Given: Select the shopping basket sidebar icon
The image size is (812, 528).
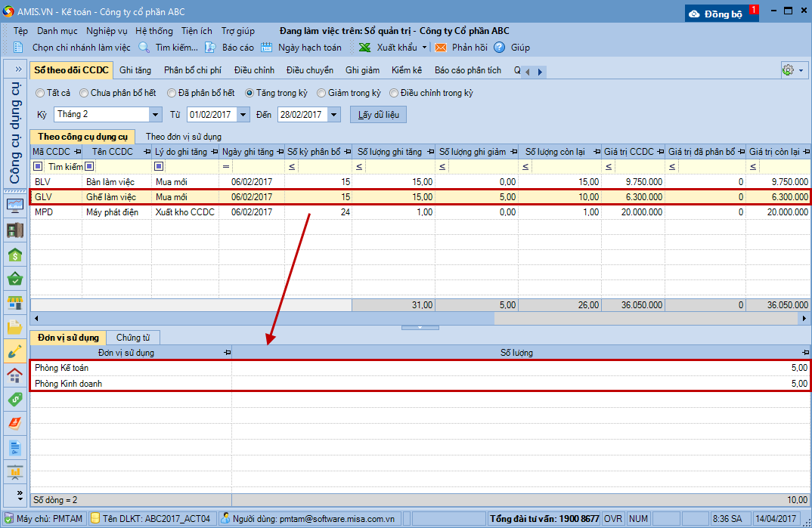Looking at the screenshot, I should (15, 279).
